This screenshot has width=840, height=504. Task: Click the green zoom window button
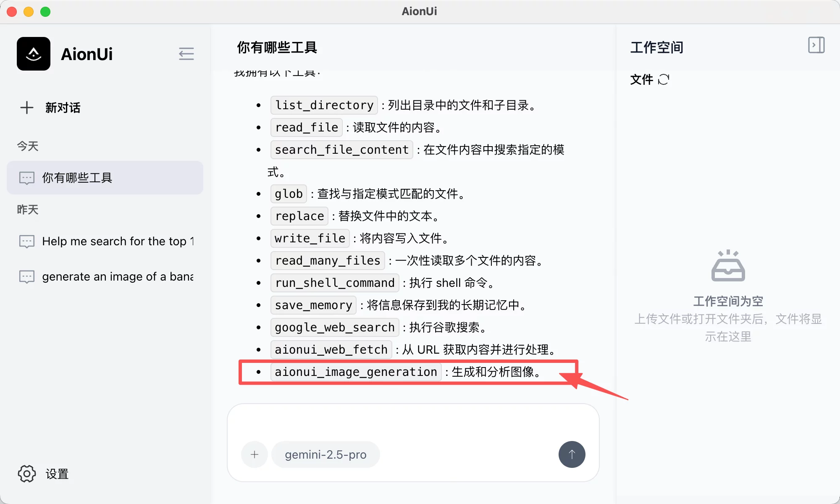point(45,11)
